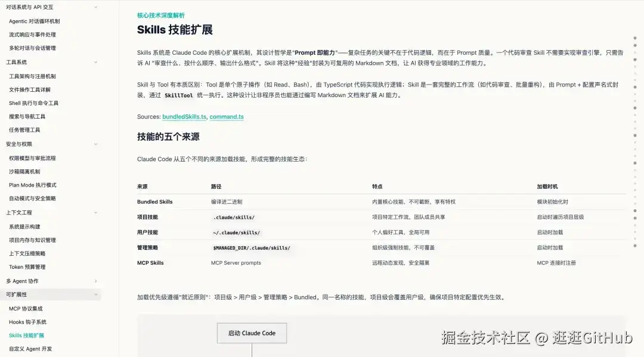Screen dimensions: 644x357
Task: Click the 多 Agent 协作 section label
Action: tap(22, 281)
